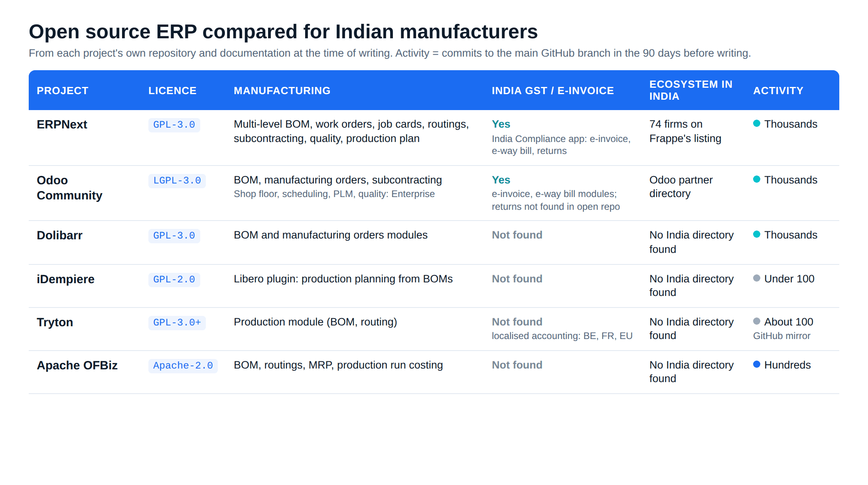This screenshot has width=868, height=485.
Task: Click the Tryton project name
Action: [x=55, y=322]
